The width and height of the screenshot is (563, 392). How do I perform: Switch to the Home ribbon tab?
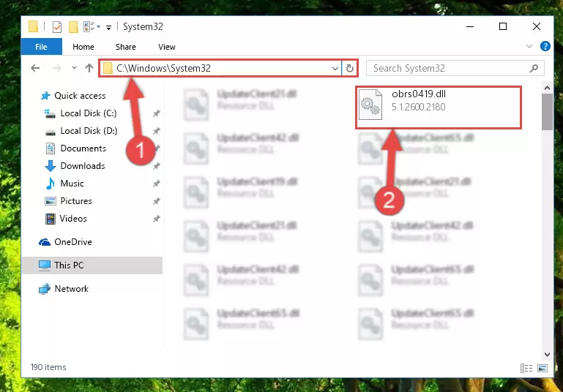coord(83,47)
